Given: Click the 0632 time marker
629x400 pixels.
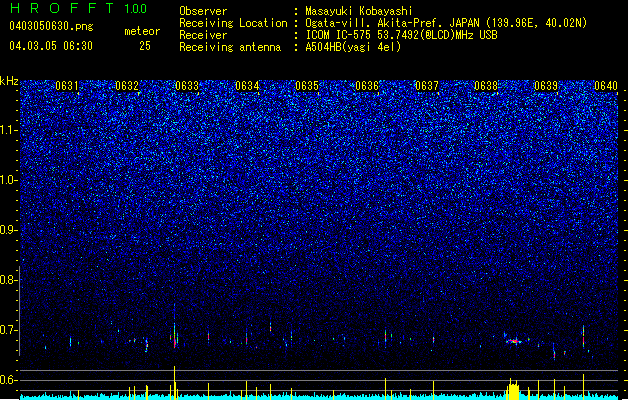Looking at the screenshot, I should point(127,86).
